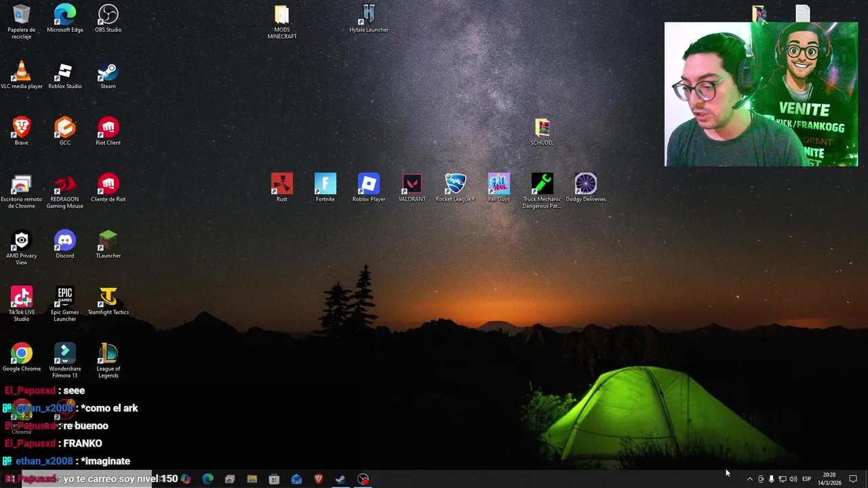Select Fall Guys desktop shortcut
The width and height of the screenshot is (868, 488).
pyautogui.click(x=499, y=188)
